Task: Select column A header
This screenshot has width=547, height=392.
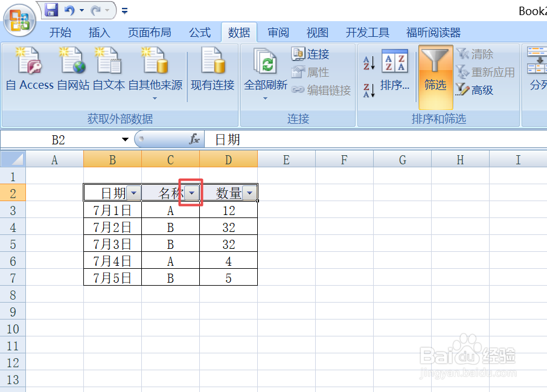Action: [55, 159]
